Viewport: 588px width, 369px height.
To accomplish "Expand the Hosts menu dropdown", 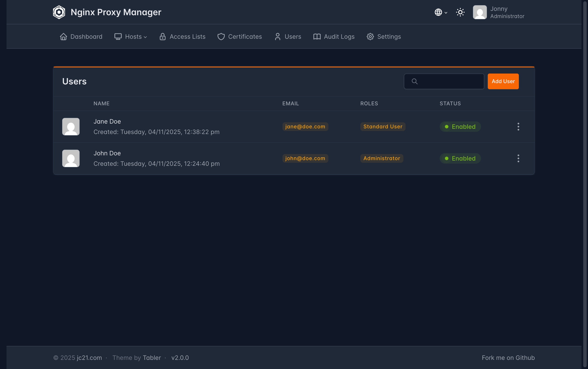I will [x=131, y=37].
